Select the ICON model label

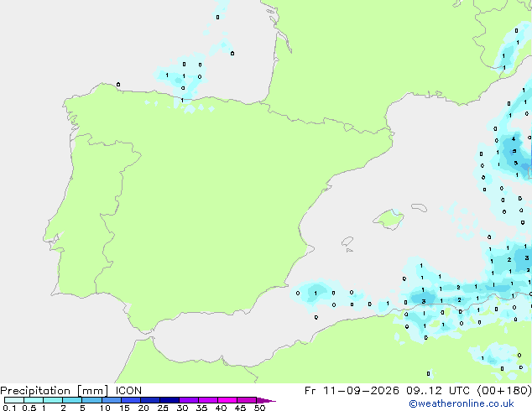click(128, 391)
